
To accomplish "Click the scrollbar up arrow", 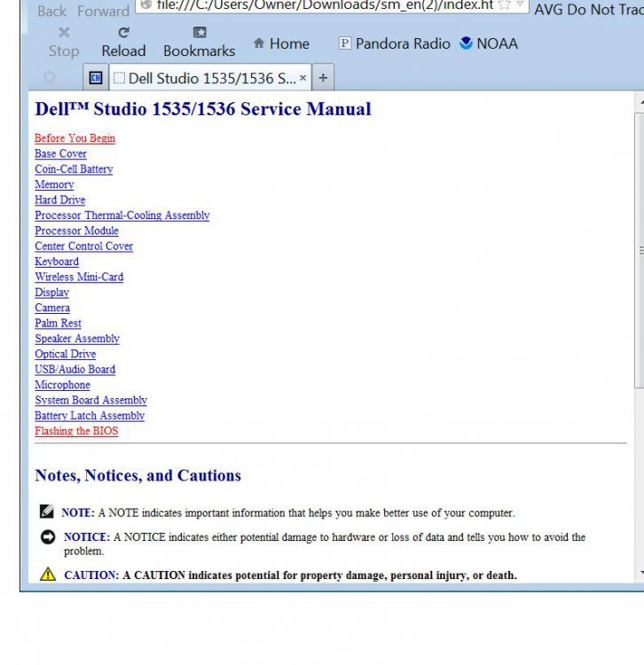I will point(640,102).
